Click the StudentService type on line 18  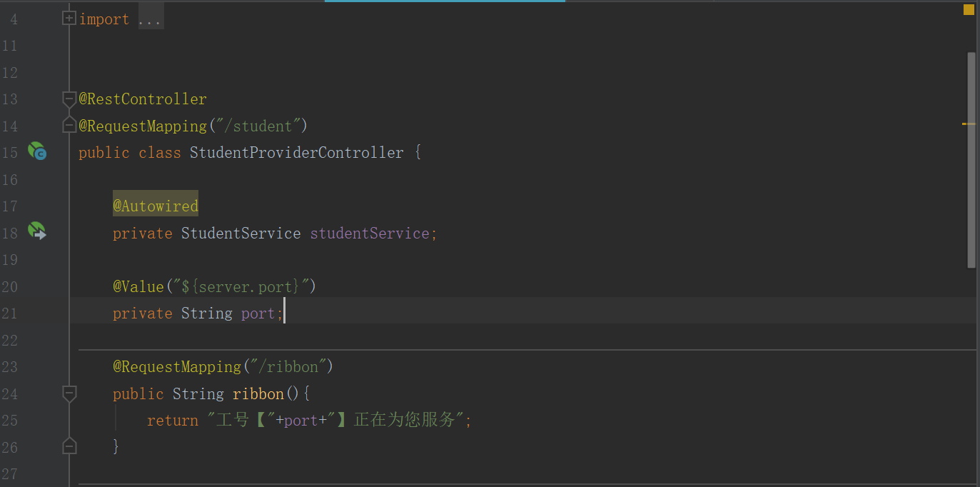241,234
